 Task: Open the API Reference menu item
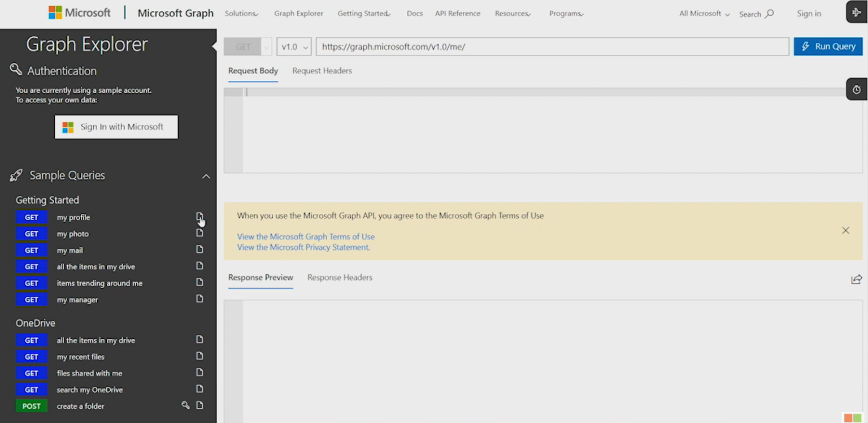(x=457, y=14)
